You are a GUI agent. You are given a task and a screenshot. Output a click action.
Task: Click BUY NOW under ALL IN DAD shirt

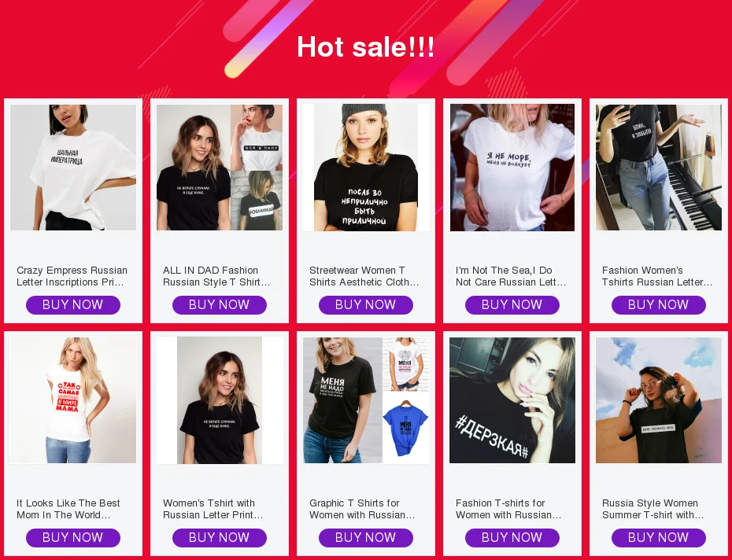click(x=220, y=304)
